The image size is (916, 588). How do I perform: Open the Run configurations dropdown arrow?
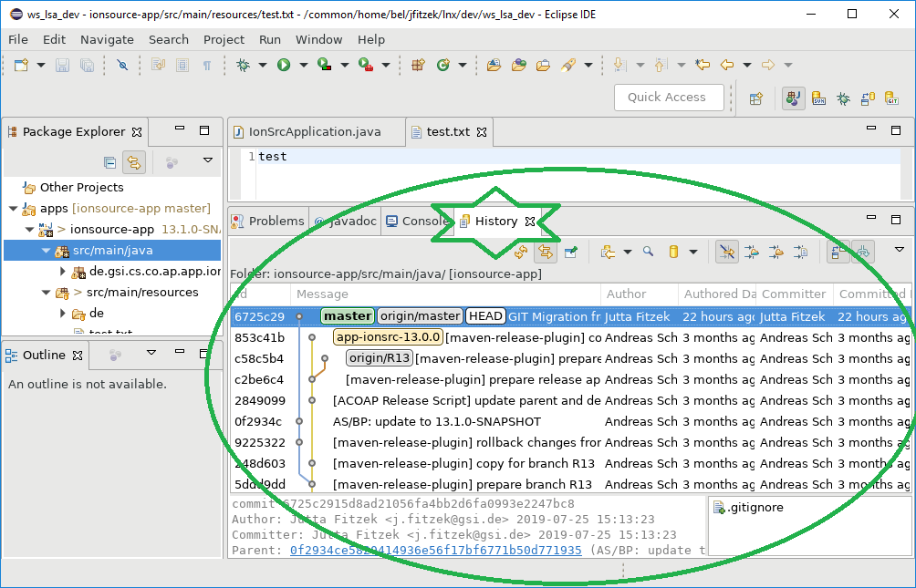point(303,65)
